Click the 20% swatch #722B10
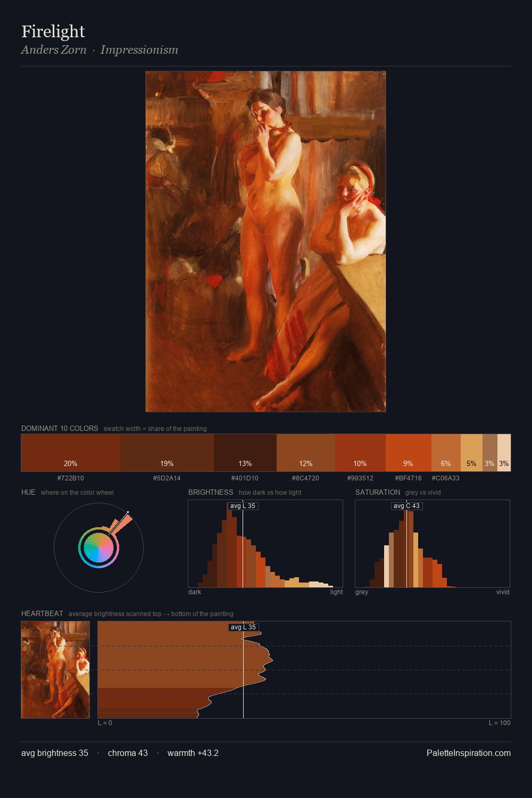Screen dimensions: 532x798 [71, 453]
